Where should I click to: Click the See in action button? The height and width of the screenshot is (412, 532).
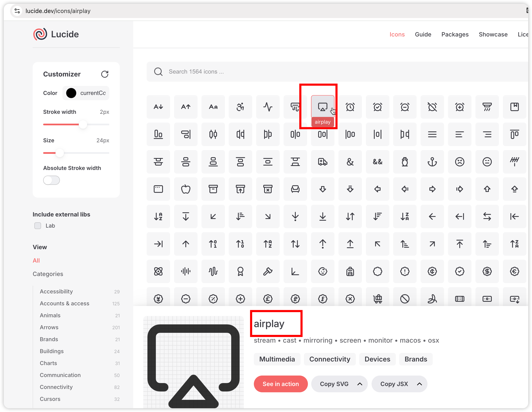pyautogui.click(x=281, y=384)
